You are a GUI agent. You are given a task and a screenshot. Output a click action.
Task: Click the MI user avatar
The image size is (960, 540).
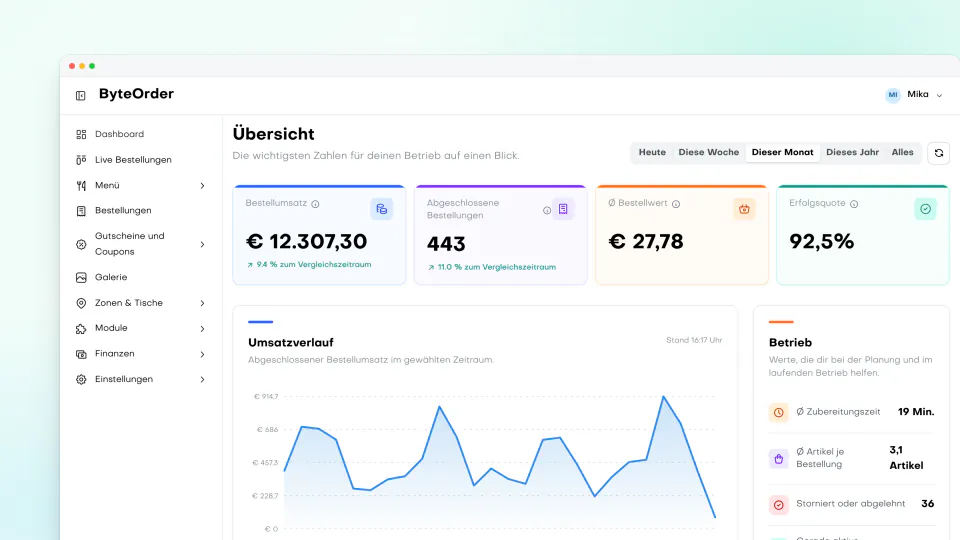pos(893,95)
